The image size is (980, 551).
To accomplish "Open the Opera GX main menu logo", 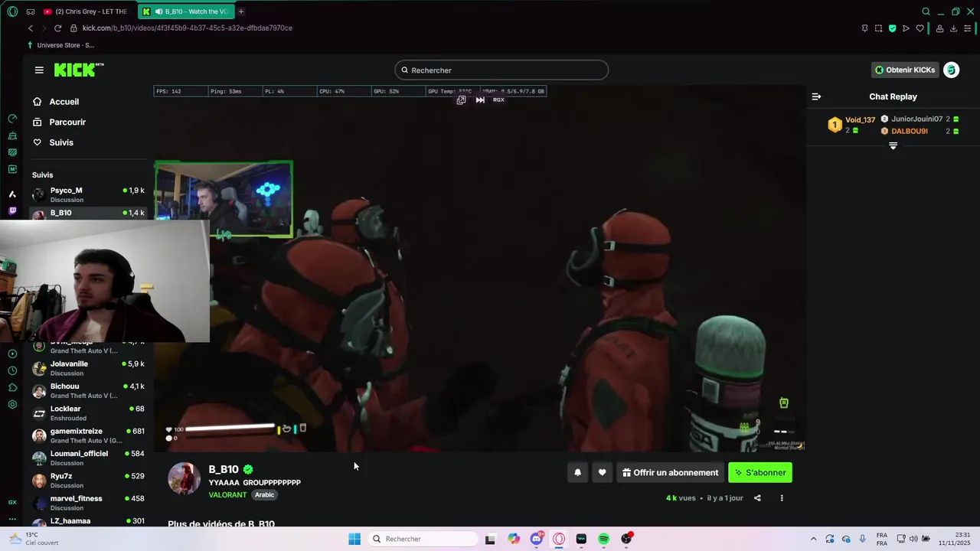I will (12, 11).
